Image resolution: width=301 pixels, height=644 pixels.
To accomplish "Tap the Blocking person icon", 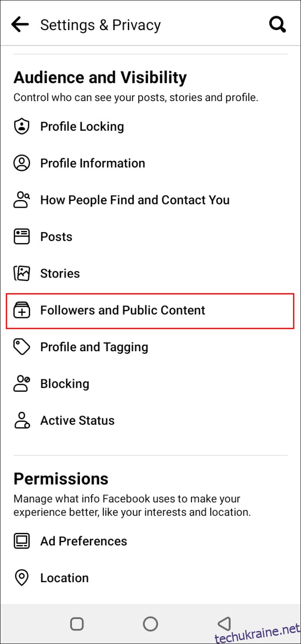I will [21, 384].
